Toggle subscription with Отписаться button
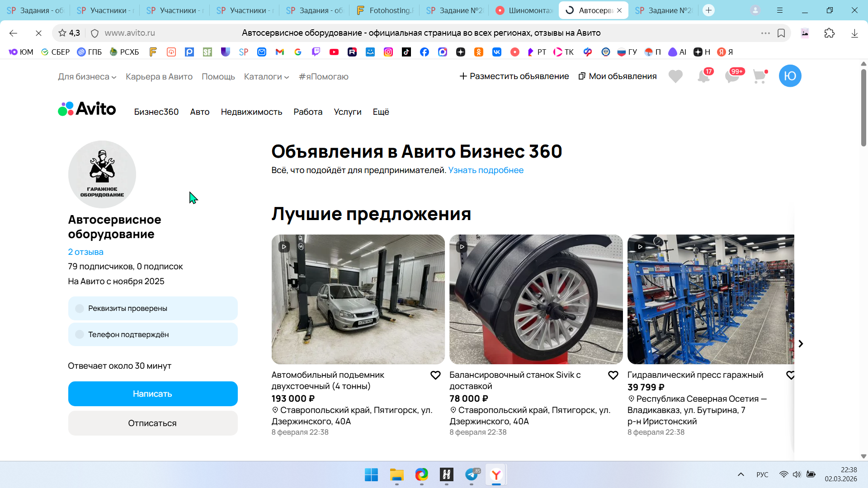Image resolution: width=868 pixels, height=488 pixels. [152, 423]
